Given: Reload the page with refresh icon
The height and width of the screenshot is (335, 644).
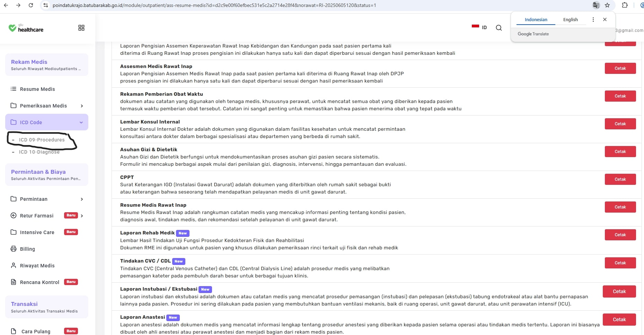Looking at the screenshot, I should (31, 5).
